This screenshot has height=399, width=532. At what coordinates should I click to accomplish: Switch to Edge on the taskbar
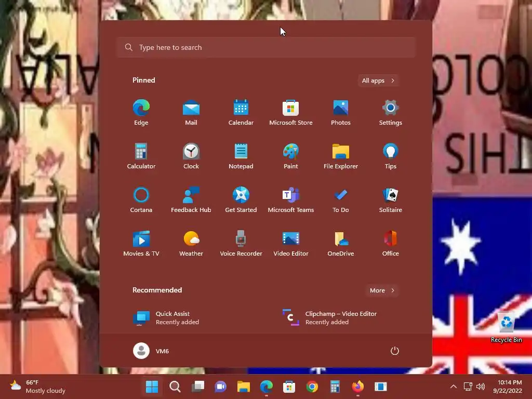267,387
